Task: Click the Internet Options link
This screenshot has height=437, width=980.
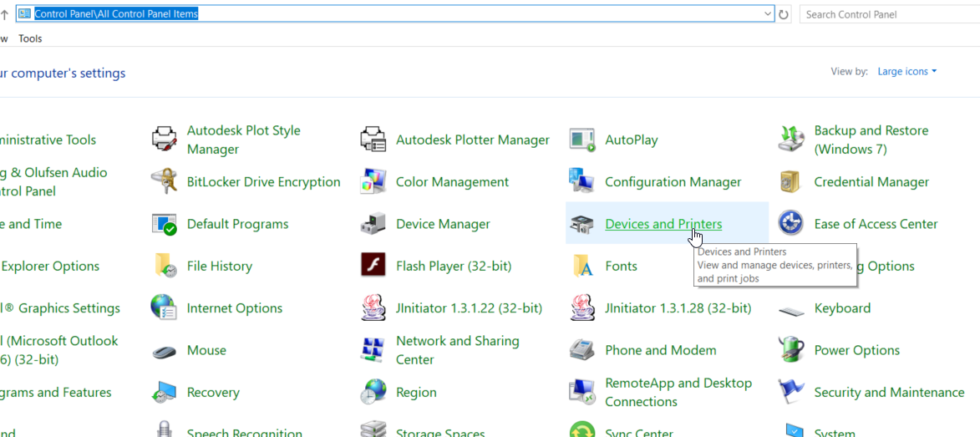Action: (235, 308)
